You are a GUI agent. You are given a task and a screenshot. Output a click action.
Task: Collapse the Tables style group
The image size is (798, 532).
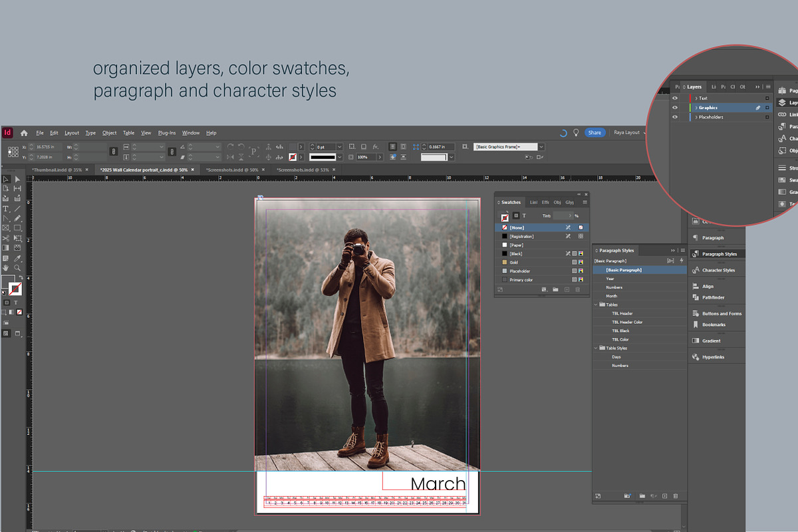point(597,305)
